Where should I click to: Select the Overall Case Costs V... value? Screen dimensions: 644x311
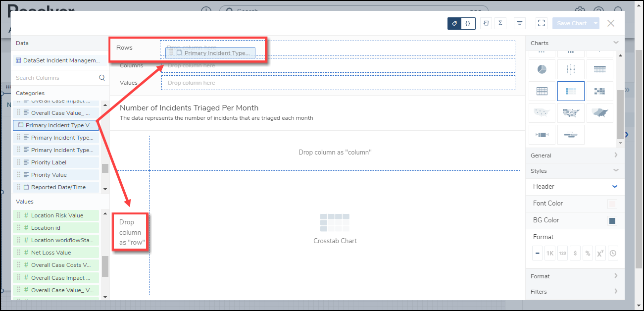[56, 265]
